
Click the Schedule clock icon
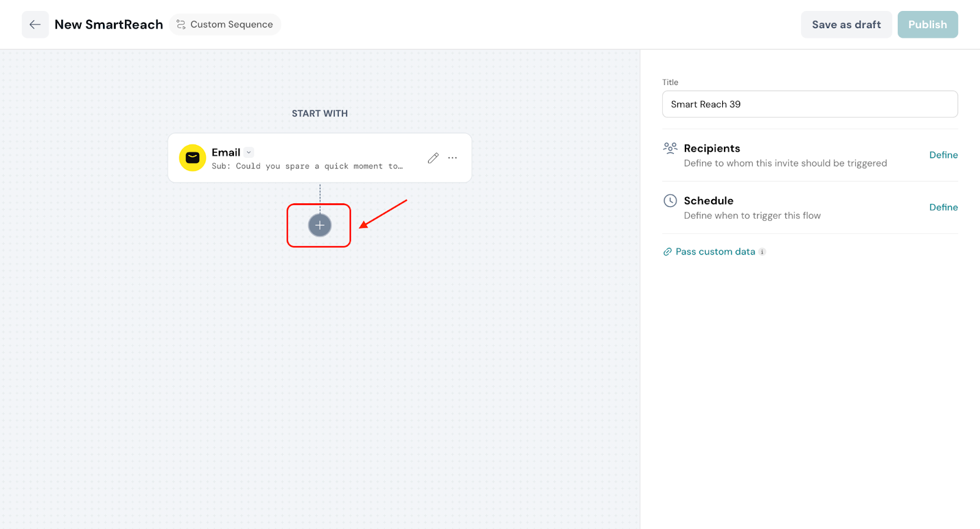[670, 201]
